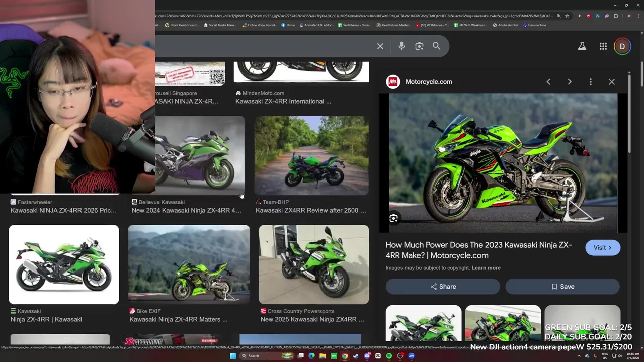Open the Kawasaki NINJA ZX-4RR 2026 Price result

click(x=63, y=210)
